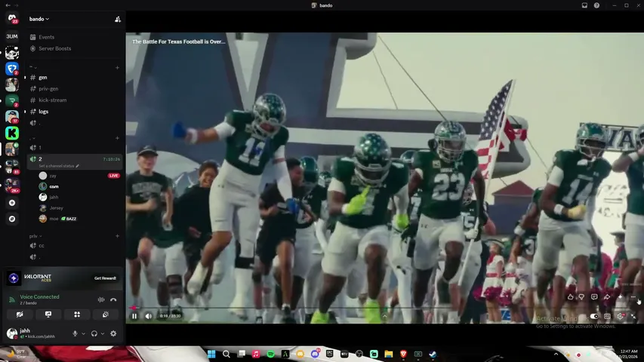Toggle closed captions on the video

pyautogui.click(x=607, y=316)
